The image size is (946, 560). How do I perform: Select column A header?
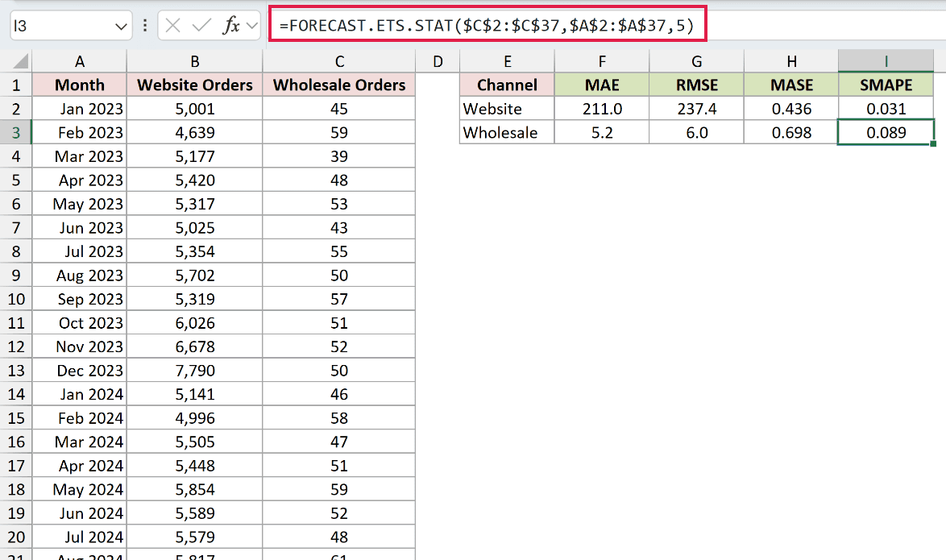point(80,61)
